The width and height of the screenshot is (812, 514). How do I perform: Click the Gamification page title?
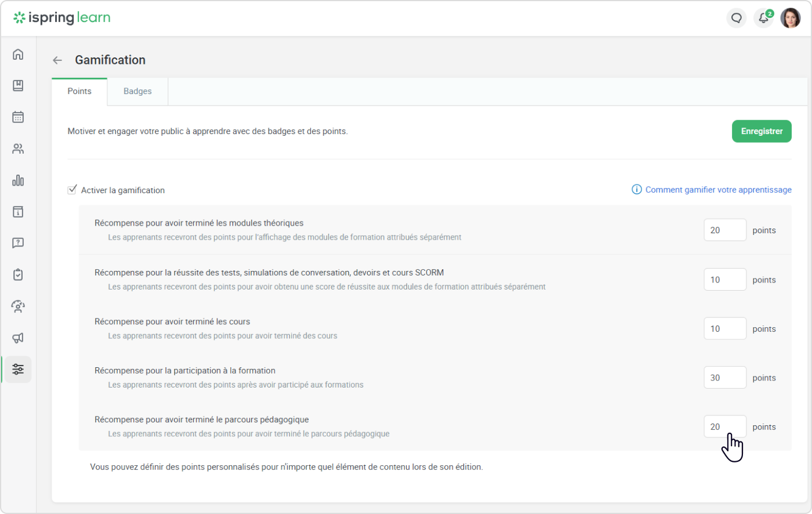(110, 60)
